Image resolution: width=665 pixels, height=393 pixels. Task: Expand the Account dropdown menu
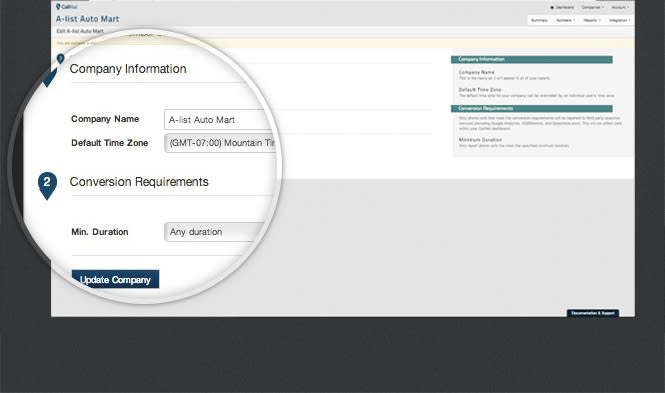(620, 7)
